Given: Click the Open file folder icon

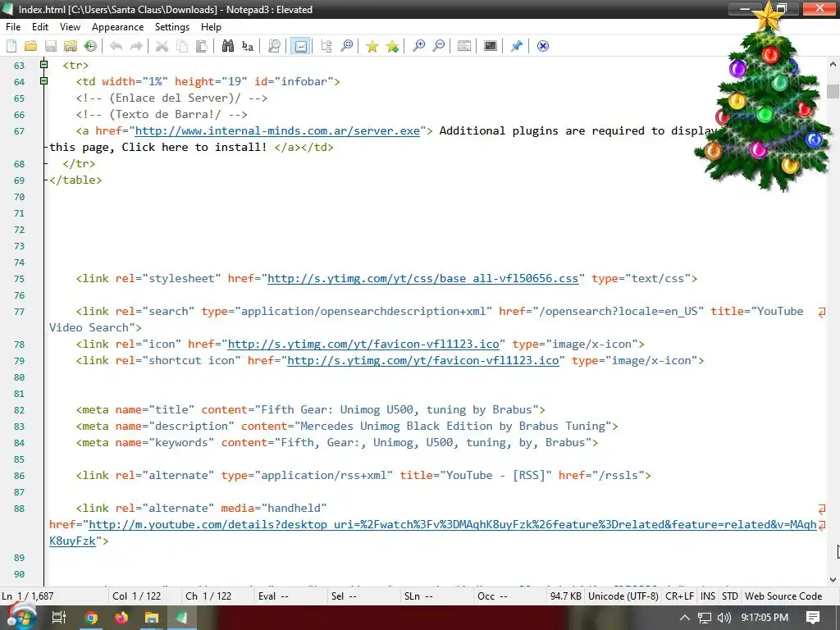Looking at the screenshot, I should coord(30,46).
